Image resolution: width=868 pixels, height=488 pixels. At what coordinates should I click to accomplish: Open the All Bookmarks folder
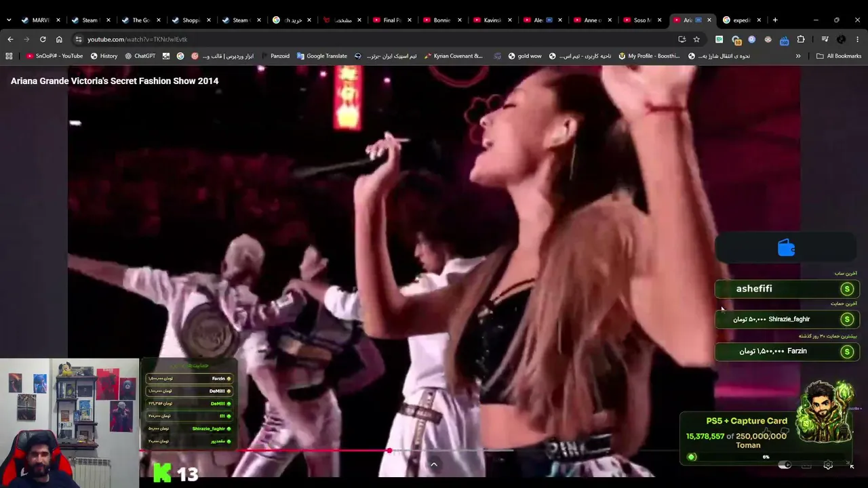[x=839, y=56]
